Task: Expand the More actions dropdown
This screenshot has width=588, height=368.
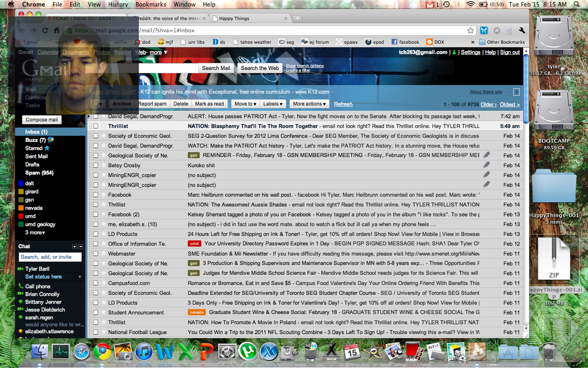Action: [309, 104]
